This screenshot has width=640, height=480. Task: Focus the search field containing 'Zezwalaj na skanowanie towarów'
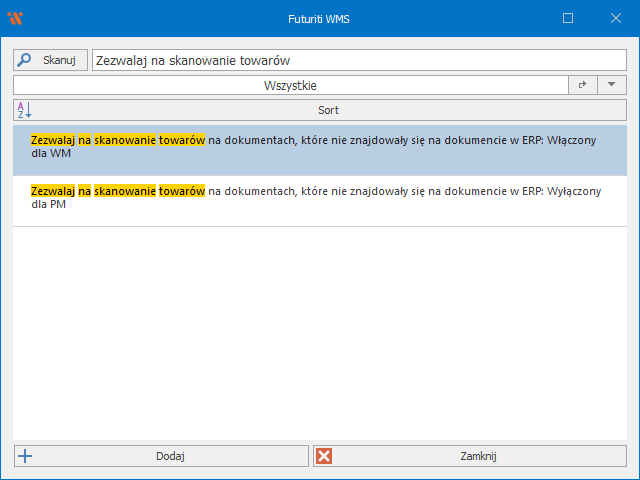pos(358,61)
